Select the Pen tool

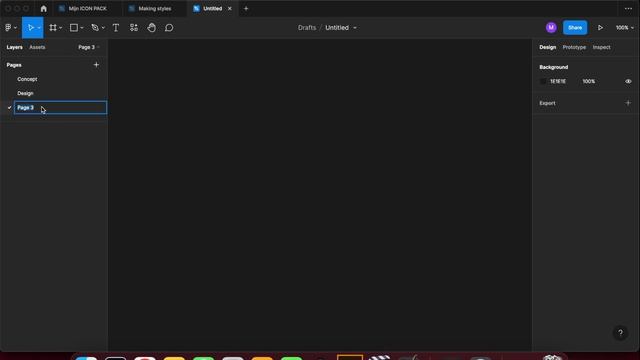pos(95,28)
